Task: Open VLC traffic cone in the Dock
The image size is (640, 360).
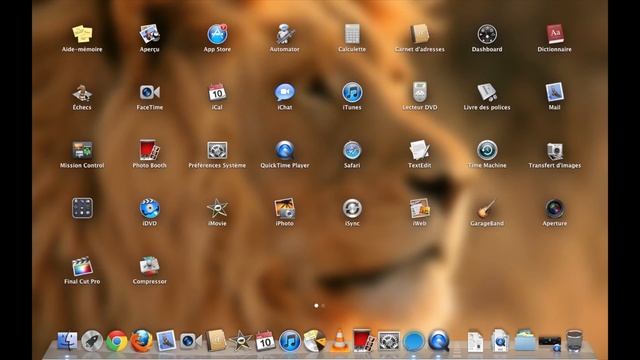Action: (x=340, y=341)
